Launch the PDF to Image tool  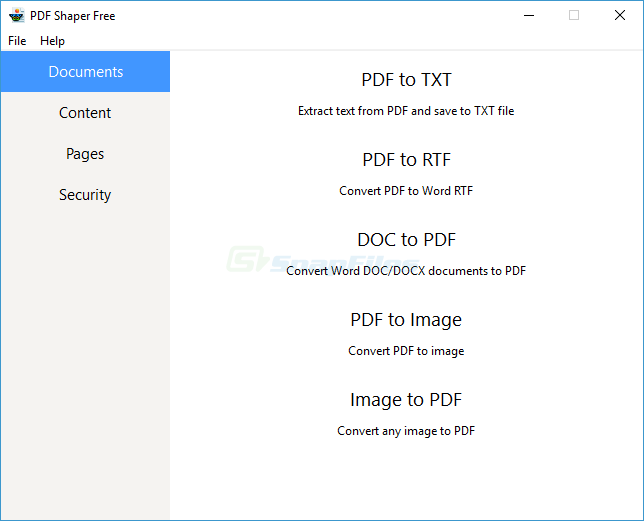[406, 320]
